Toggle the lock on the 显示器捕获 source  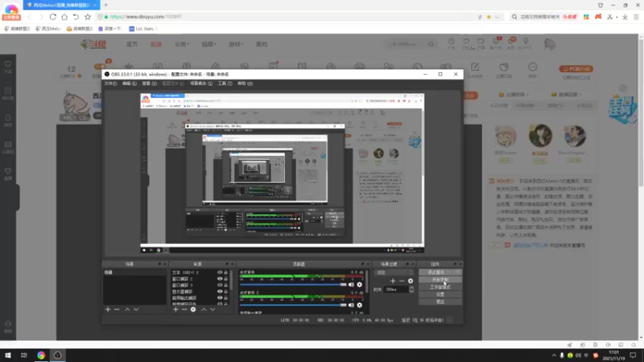[225, 291]
